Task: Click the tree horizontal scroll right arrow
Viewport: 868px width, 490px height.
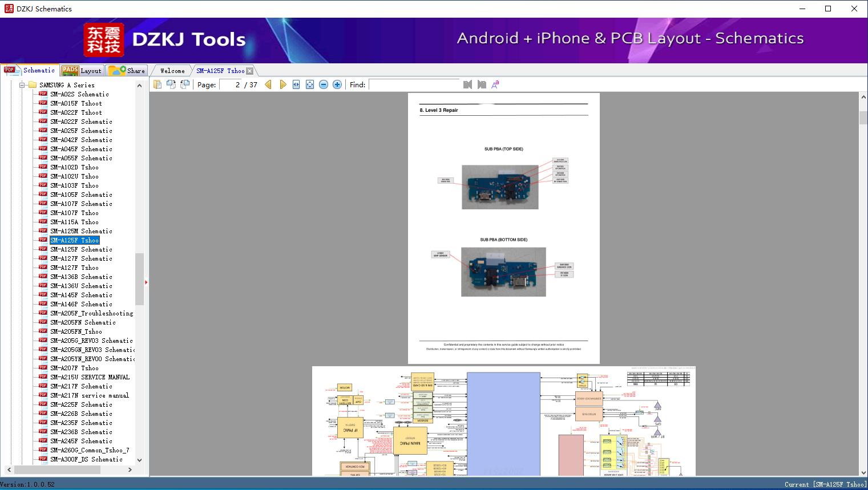Action: pyautogui.click(x=130, y=469)
